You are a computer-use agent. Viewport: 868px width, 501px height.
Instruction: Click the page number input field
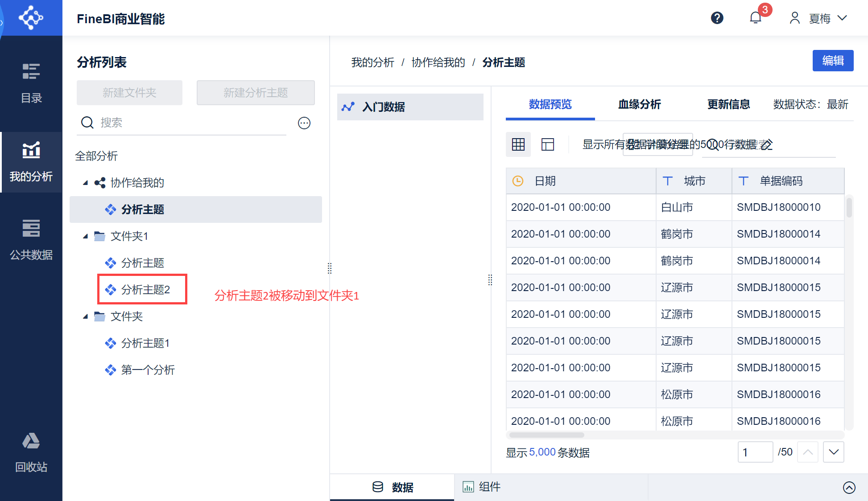click(755, 452)
